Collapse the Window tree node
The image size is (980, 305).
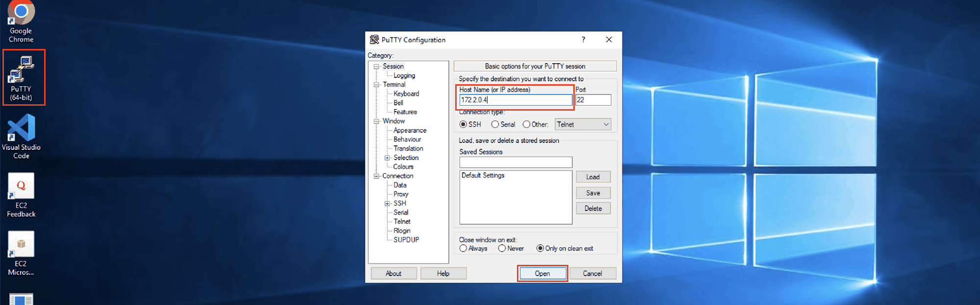click(x=376, y=121)
